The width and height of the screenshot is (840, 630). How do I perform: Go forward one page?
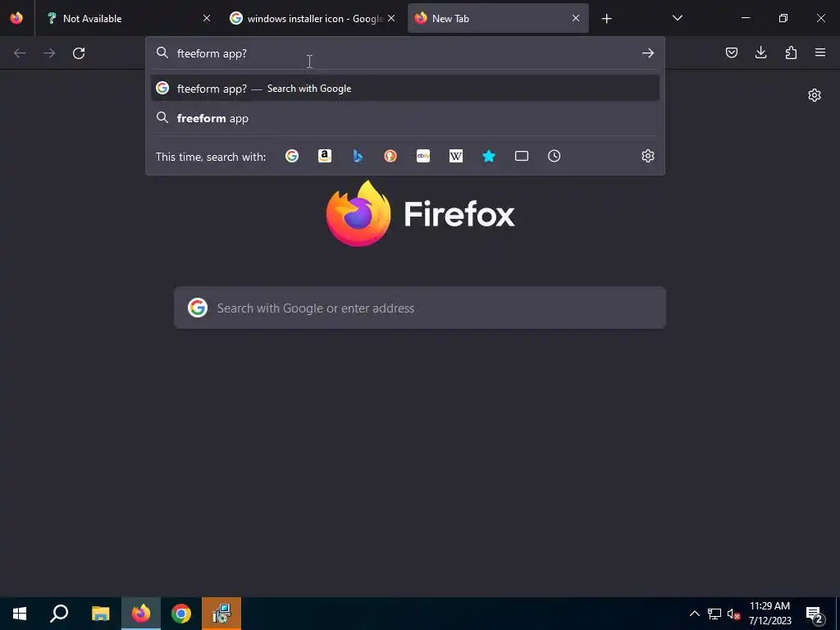[x=49, y=53]
